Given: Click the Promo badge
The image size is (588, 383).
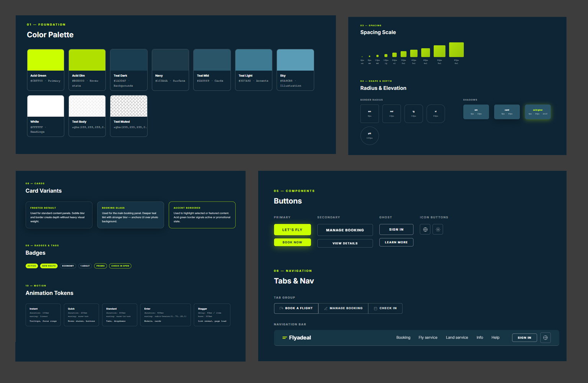Looking at the screenshot, I should coord(100,266).
